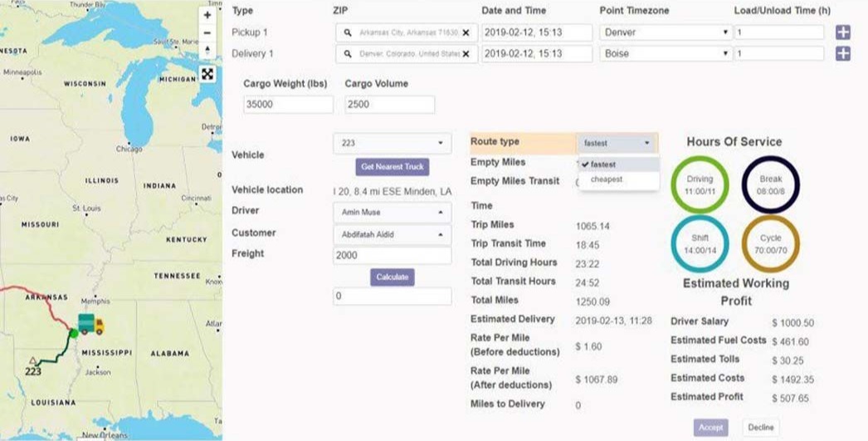The width and height of the screenshot is (868, 441).
Task: Choose the 'fastest' route type option
Action: 603,164
